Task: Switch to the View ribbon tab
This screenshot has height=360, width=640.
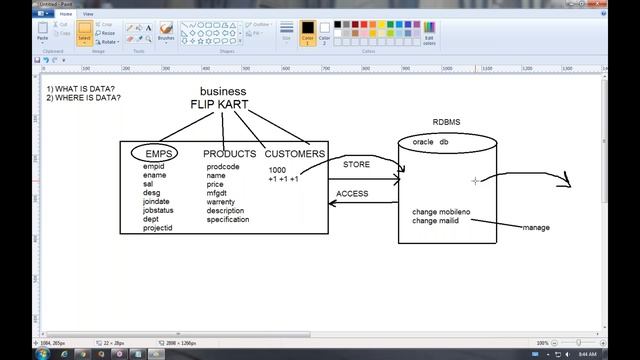Action: [88, 14]
